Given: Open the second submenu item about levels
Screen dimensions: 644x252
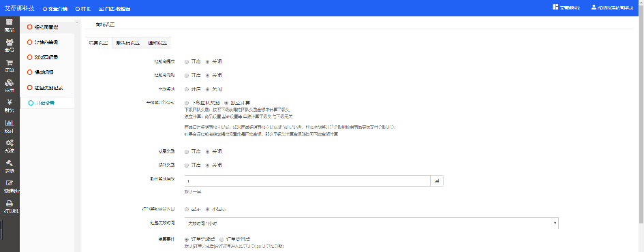Looking at the screenshot, I should (47, 42).
